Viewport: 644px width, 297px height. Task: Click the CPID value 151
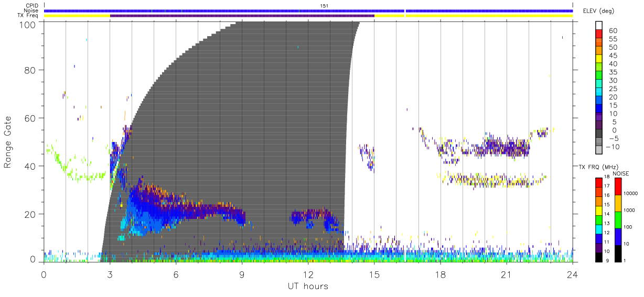click(x=325, y=6)
